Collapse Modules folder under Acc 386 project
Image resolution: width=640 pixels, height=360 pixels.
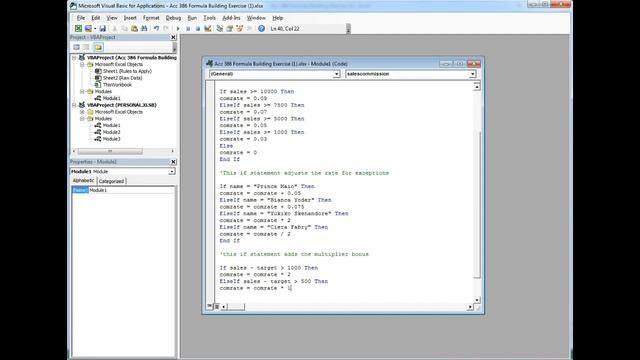(x=82, y=91)
